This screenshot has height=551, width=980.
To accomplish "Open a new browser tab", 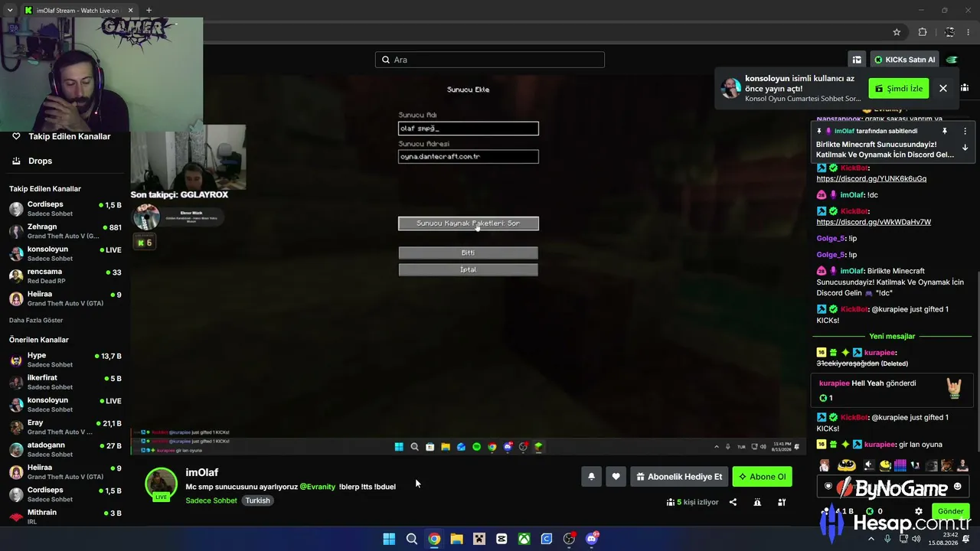I will point(149,11).
